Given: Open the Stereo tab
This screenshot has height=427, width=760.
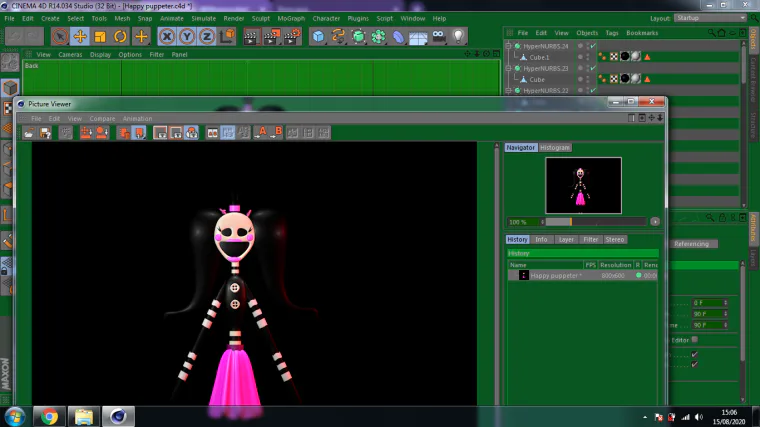Looking at the screenshot, I should 615,239.
